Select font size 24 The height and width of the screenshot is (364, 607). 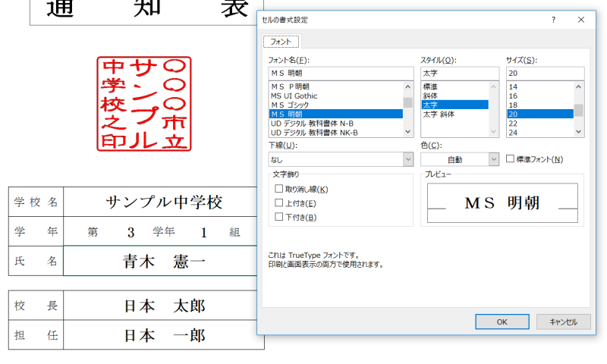click(540, 133)
